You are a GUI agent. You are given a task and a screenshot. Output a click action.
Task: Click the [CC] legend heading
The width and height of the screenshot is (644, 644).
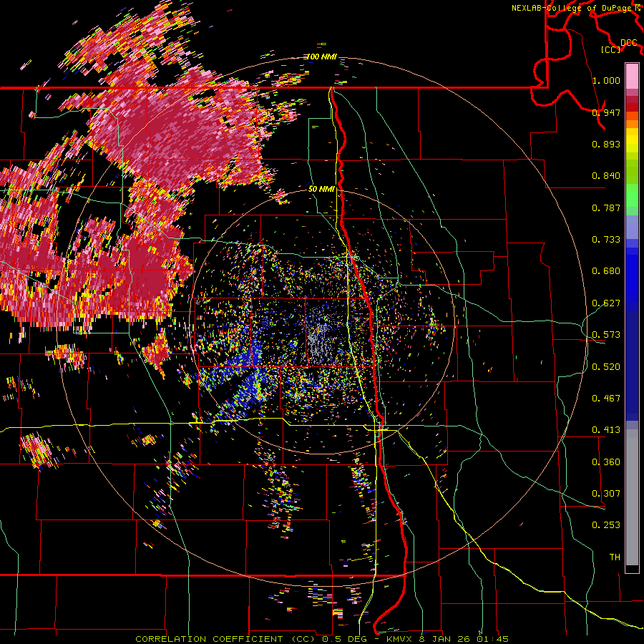click(610, 49)
